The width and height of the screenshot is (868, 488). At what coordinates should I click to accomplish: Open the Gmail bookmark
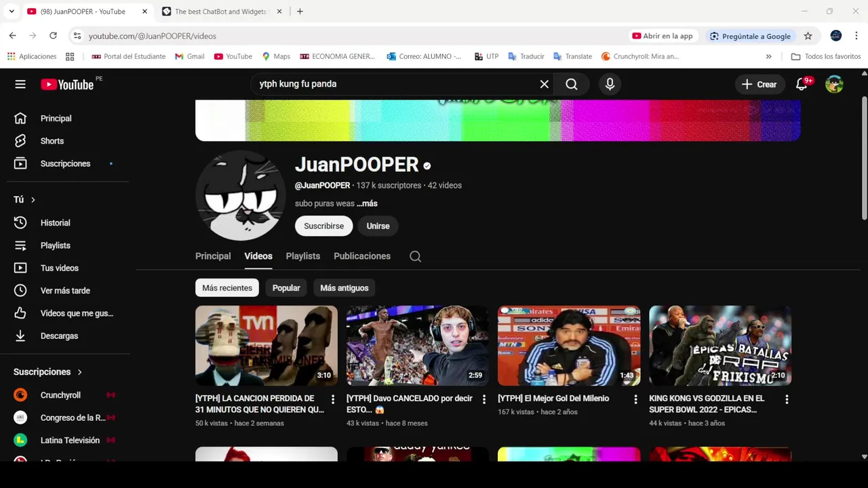pyautogui.click(x=189, y=56)
